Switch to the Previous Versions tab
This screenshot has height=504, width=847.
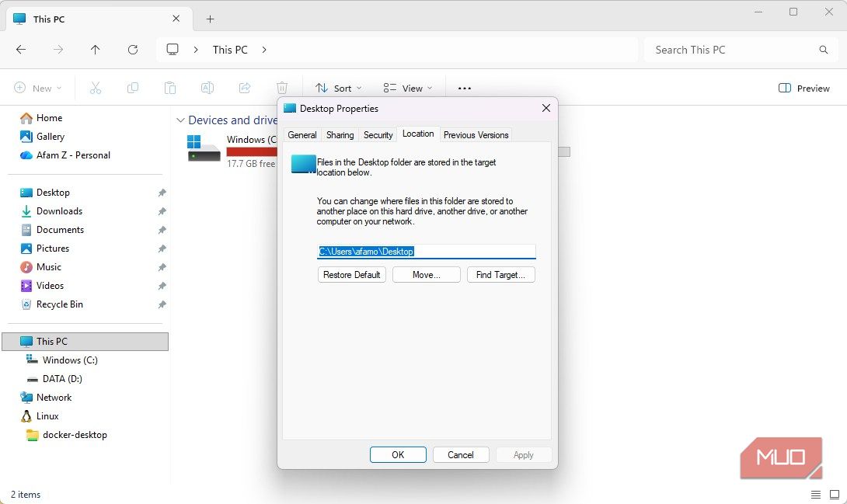pos(476,135)
